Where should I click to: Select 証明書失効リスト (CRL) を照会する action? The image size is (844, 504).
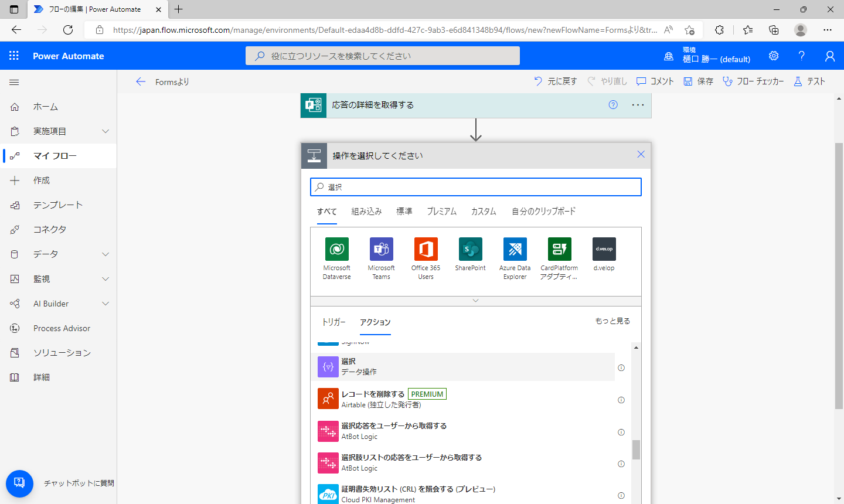pos(463,494)
